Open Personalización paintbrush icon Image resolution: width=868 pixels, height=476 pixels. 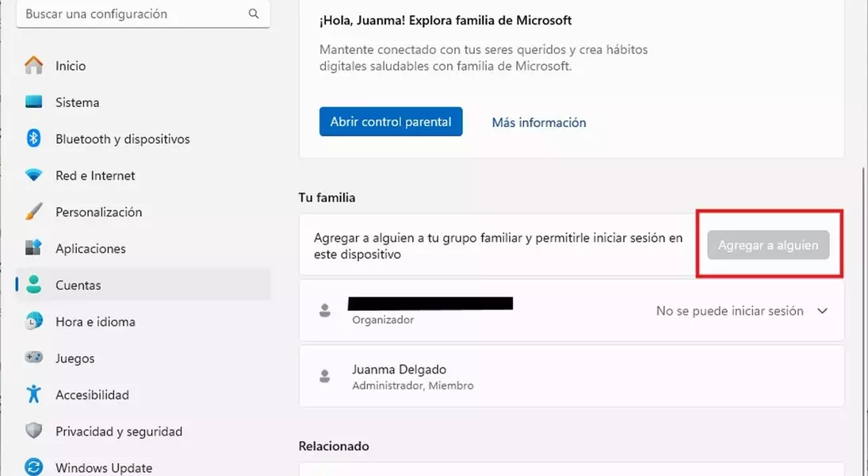(x=33, y=212)
